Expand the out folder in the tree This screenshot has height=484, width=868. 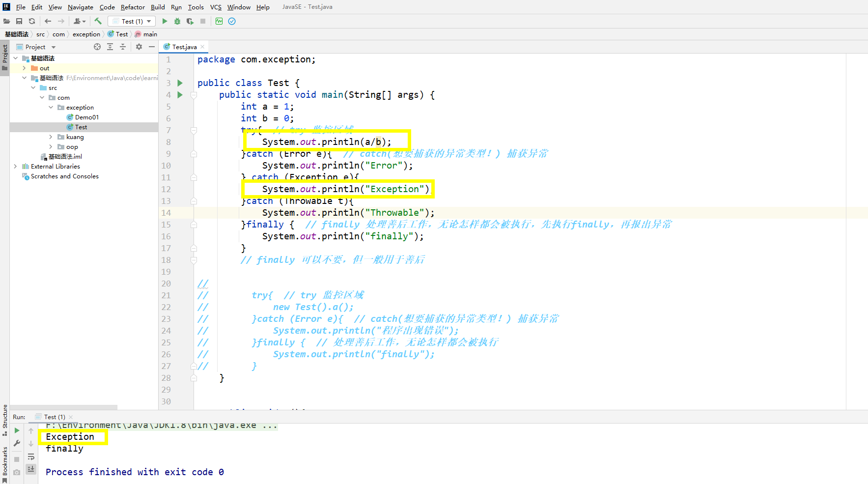coord(24,68)
